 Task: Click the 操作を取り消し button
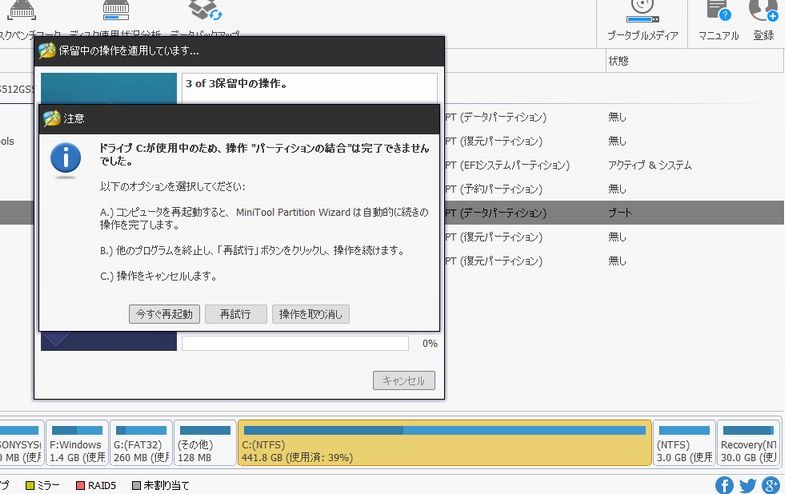310,314
